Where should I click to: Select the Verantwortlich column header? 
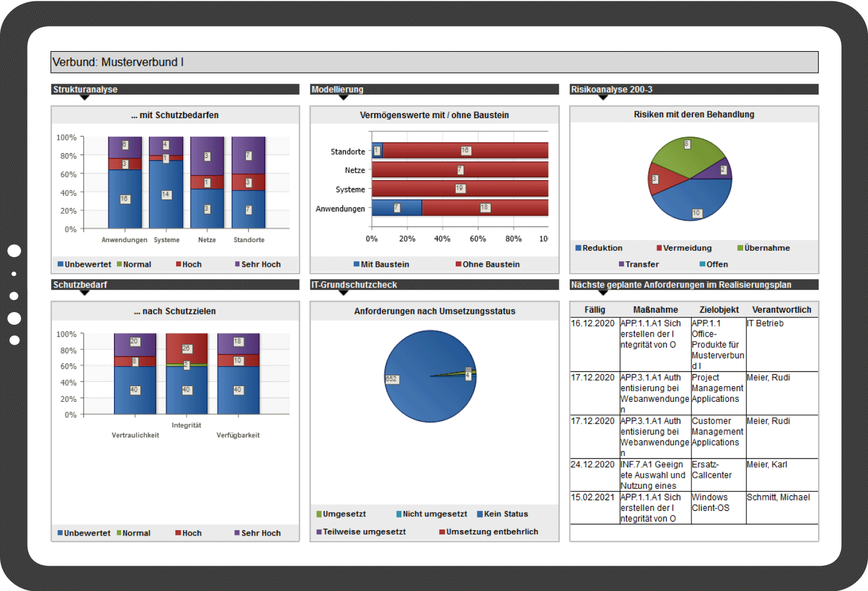[x=781, y=310]
